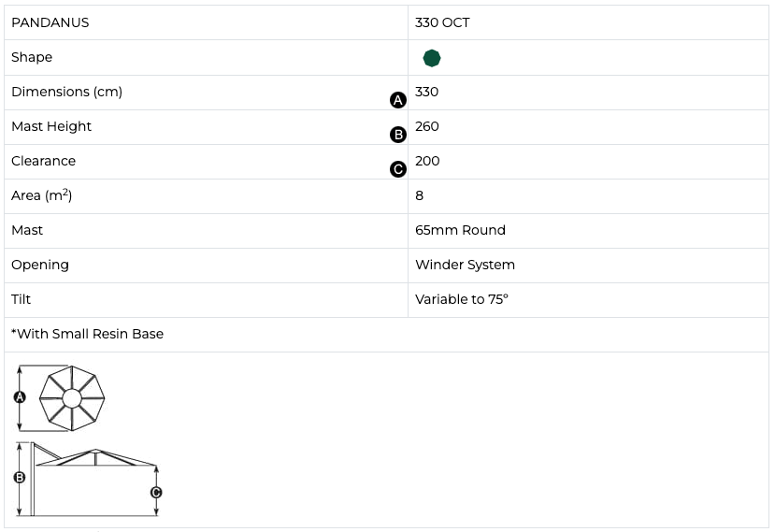The image size is (775, 532).
Task: Click the Clearance value 200
Action: click(427, 161)
